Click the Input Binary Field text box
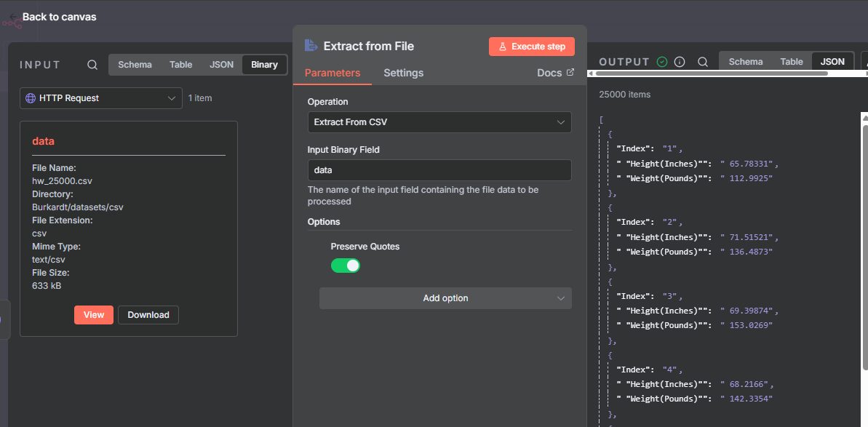 coord(439,170)
